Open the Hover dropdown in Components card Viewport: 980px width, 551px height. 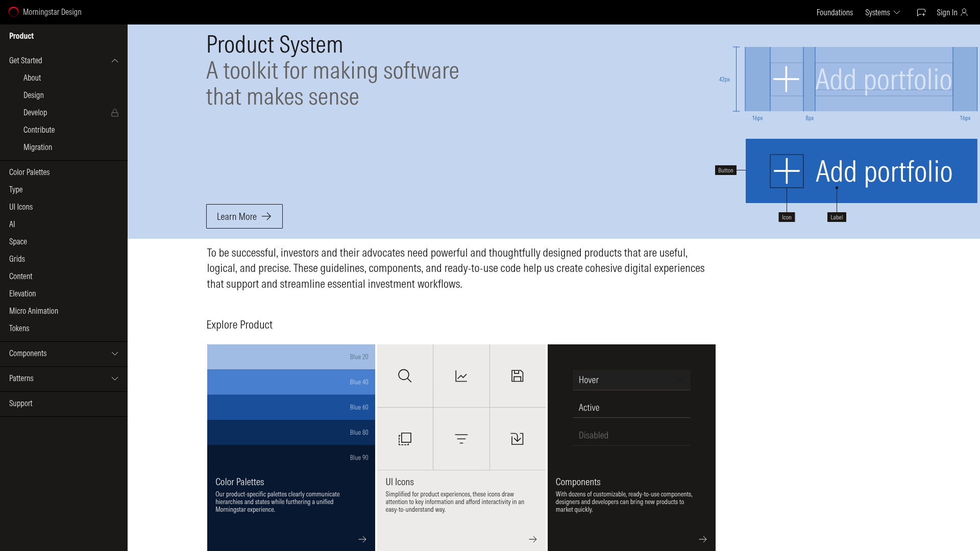click(631, 380)
